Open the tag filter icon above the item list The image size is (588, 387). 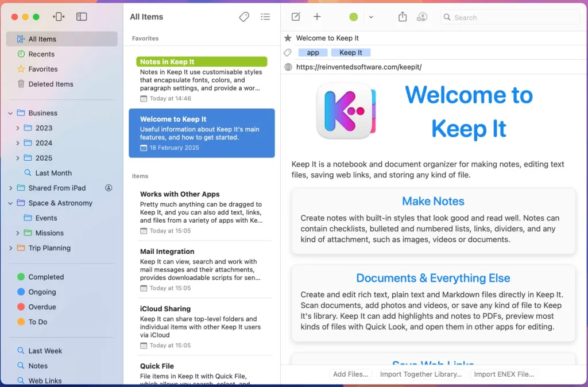point(243,17)
